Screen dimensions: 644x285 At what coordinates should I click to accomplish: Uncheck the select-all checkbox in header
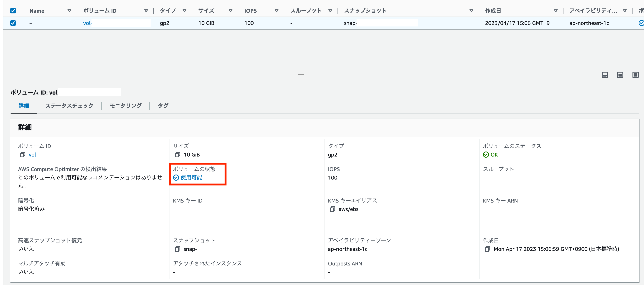click(x=13, y=11)
